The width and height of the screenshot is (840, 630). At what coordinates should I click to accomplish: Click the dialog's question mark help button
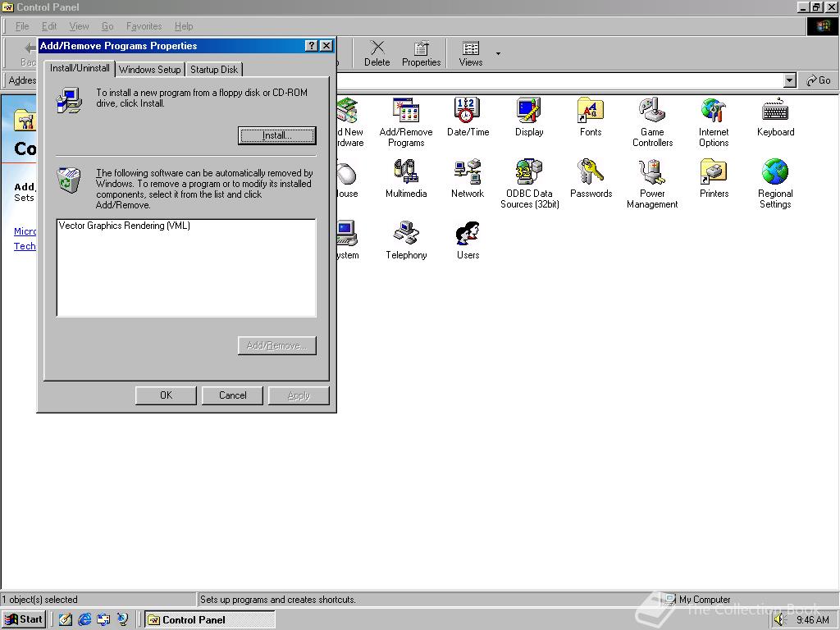click(x=311, y=46)
